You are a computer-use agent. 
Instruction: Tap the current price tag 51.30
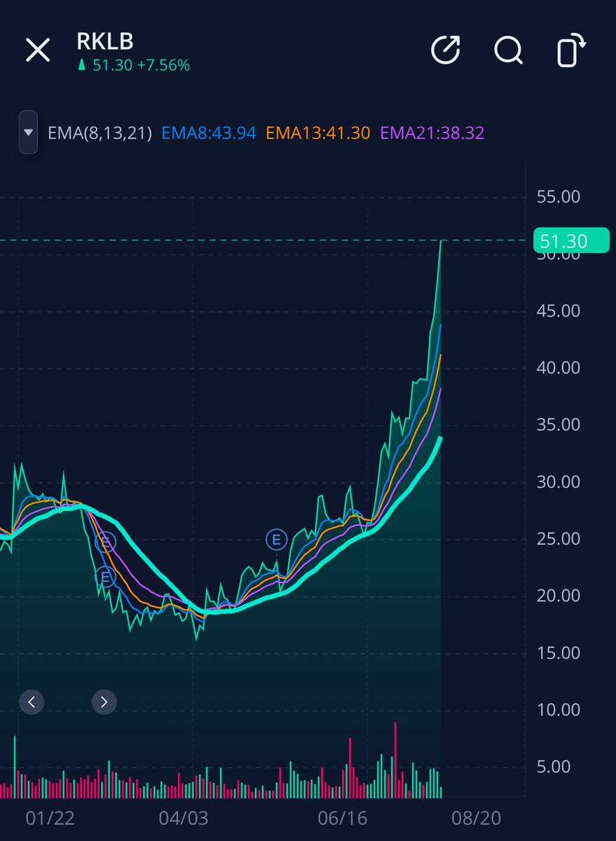(571, 241)
